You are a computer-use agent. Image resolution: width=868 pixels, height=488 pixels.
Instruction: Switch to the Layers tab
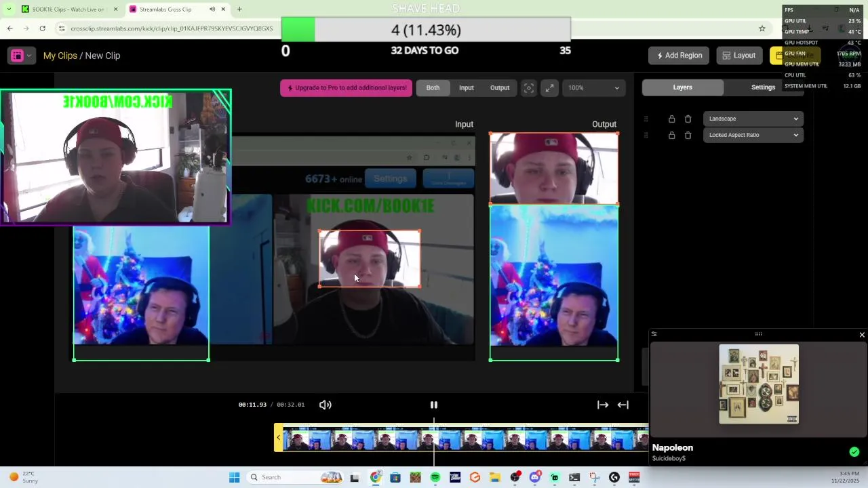pyautogui.click(x=682, y=87)
